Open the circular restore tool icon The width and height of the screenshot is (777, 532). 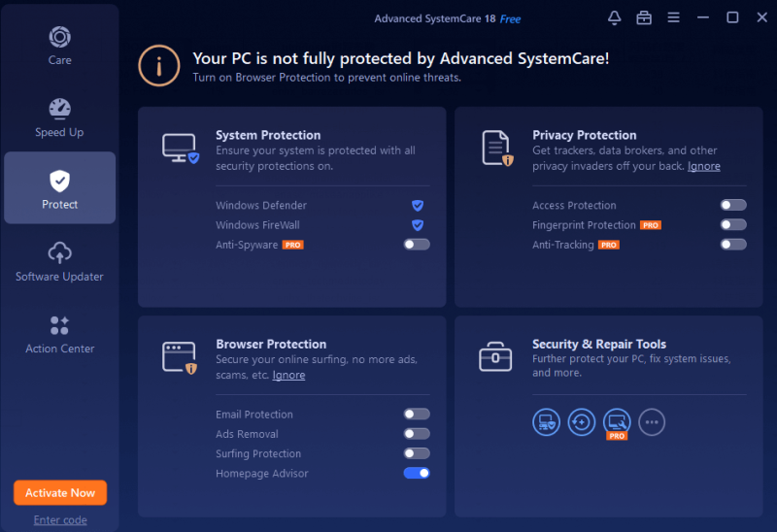[x=581, y=422]
